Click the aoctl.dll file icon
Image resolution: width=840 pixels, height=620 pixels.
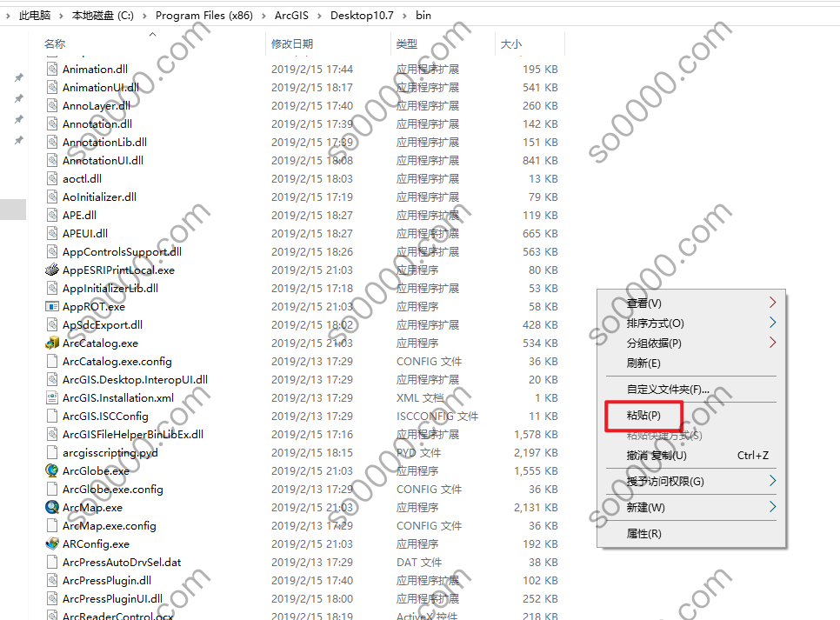(52, 178)
